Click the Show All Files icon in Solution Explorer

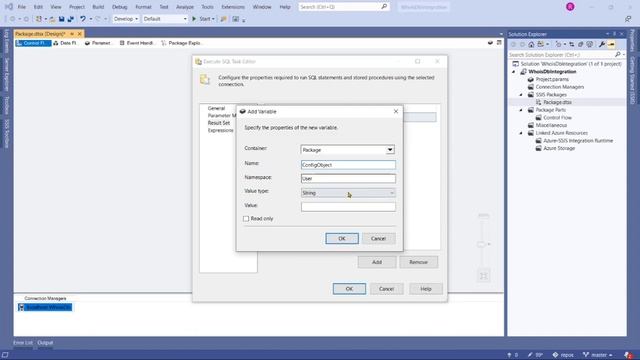(x=589, y=44)
